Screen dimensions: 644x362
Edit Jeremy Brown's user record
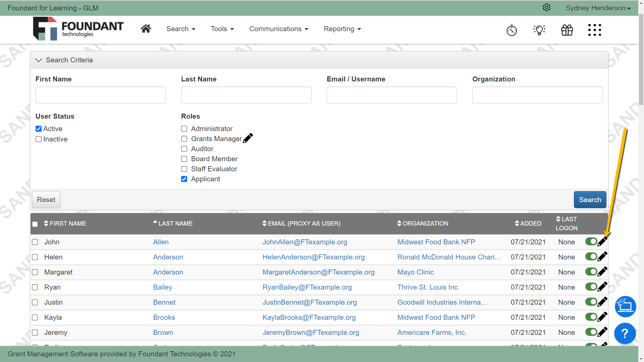coord(602,332)
